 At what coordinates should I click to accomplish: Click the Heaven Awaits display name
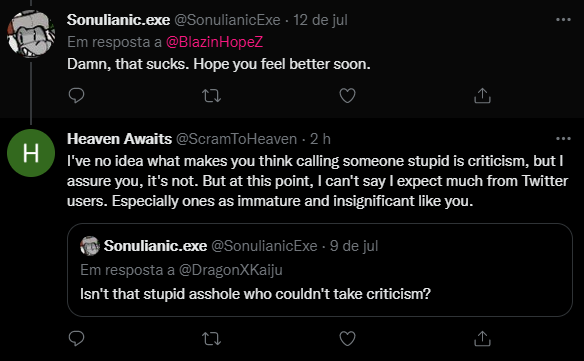tap(119, 139)
